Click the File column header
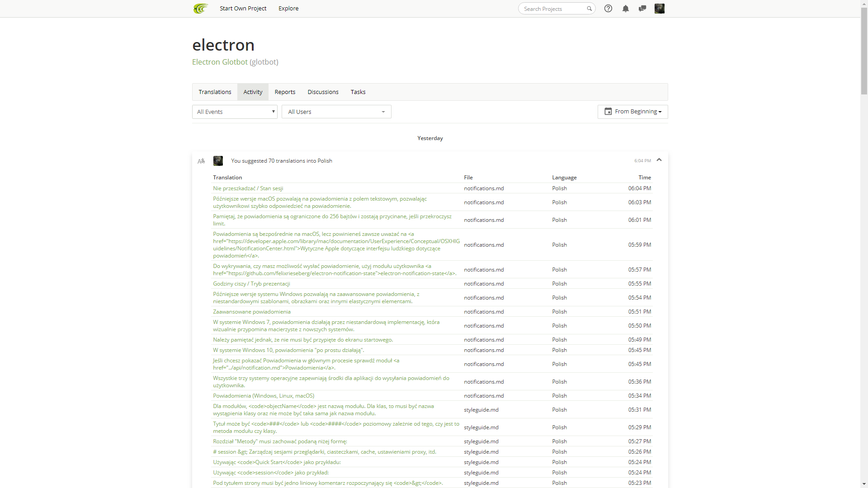868x488 pixels. click(468, 178)
